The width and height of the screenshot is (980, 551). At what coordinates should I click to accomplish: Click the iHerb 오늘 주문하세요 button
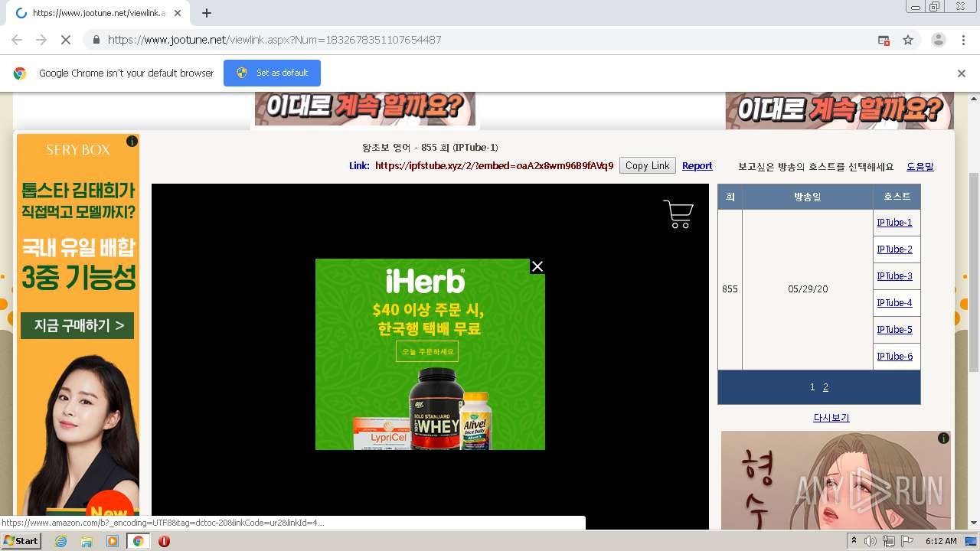click(x=427, y=351)
